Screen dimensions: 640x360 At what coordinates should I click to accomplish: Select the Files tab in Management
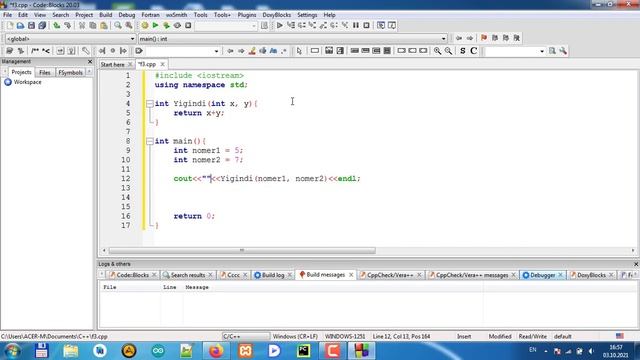coord(44,73)
